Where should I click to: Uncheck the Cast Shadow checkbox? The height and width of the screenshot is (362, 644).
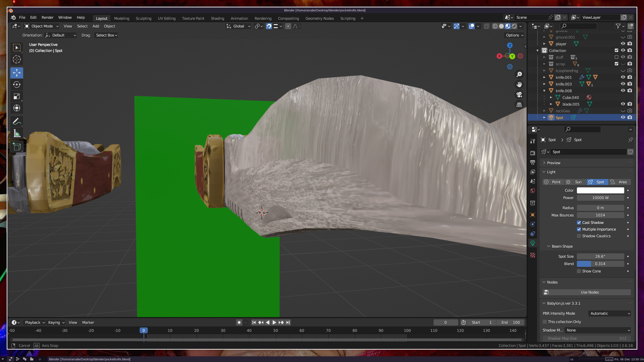pyautogui.click(x=579, y=223)
